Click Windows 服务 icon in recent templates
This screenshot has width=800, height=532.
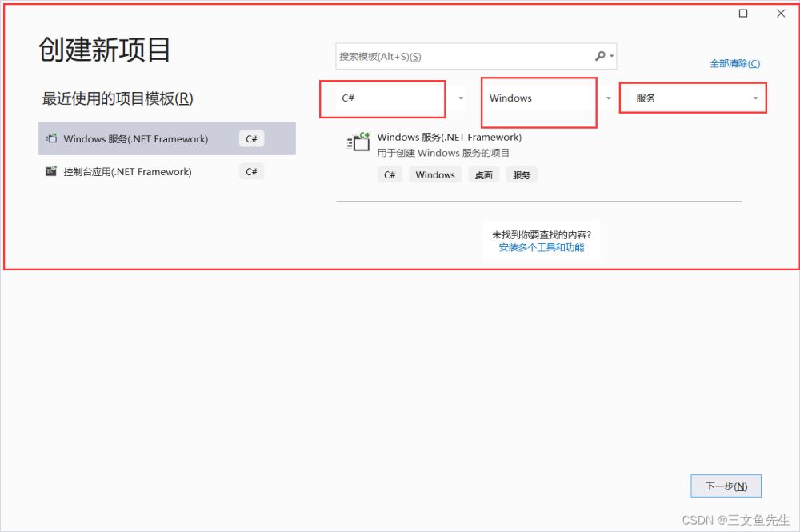coord(51,138)
